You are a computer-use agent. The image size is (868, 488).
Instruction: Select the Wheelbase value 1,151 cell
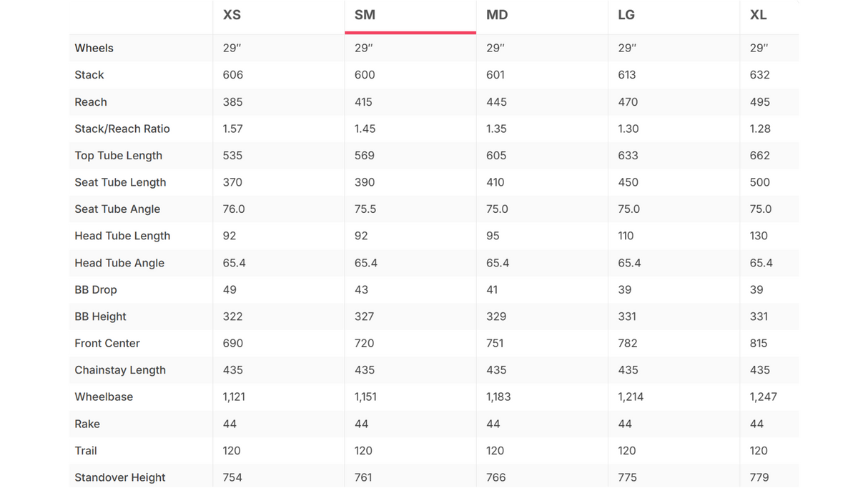click(365, 397)
